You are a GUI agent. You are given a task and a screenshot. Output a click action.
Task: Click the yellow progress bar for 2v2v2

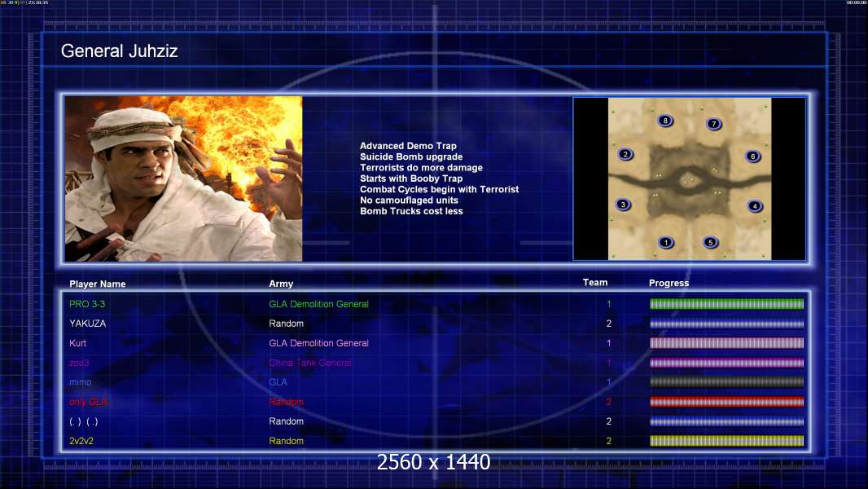(726, 441)
